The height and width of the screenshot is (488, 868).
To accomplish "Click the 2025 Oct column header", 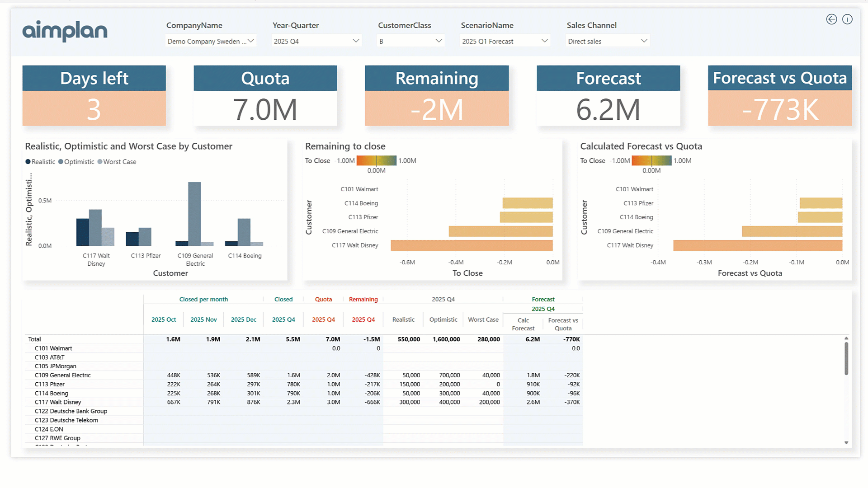I will click(164, 319).
